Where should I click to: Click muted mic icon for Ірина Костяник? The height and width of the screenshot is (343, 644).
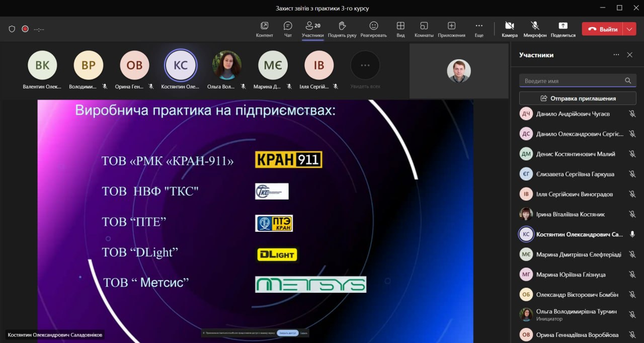pyautogui.click(x=632, y=214)
